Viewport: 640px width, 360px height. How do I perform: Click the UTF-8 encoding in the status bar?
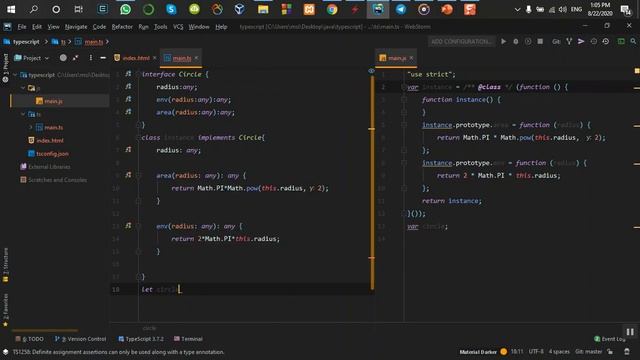[536, 351]
